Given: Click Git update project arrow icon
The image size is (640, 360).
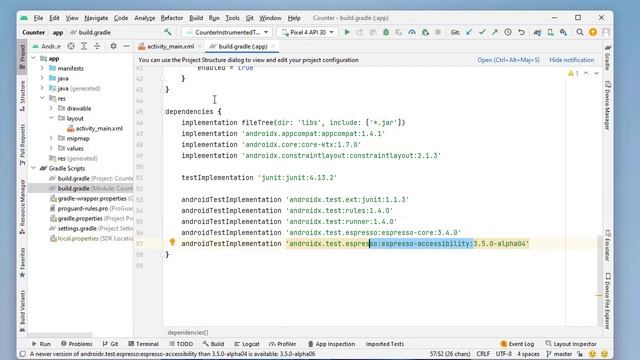Looking at the screenshot, I should pyautogui.click(x=469, y=32).
